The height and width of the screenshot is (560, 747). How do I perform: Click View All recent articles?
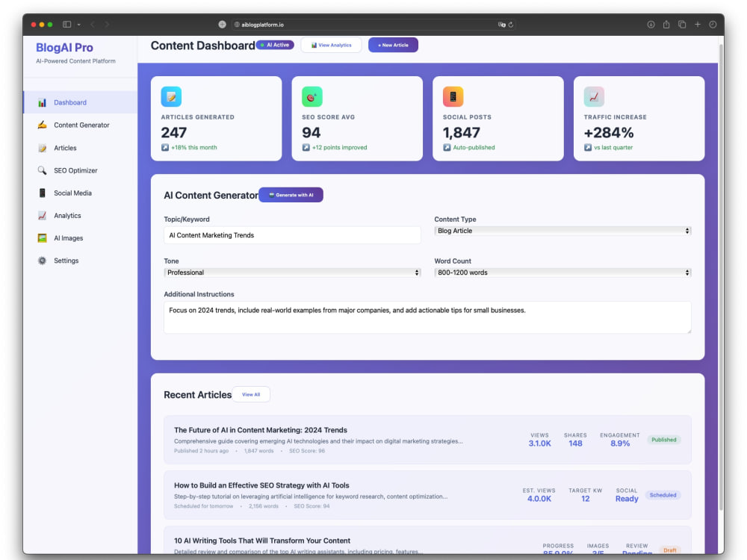point(251,394)
